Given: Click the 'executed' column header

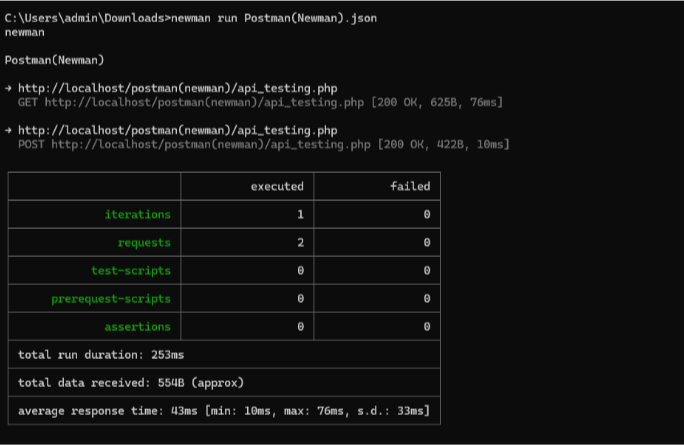Looking at the screenshot, I should point(277,186).
